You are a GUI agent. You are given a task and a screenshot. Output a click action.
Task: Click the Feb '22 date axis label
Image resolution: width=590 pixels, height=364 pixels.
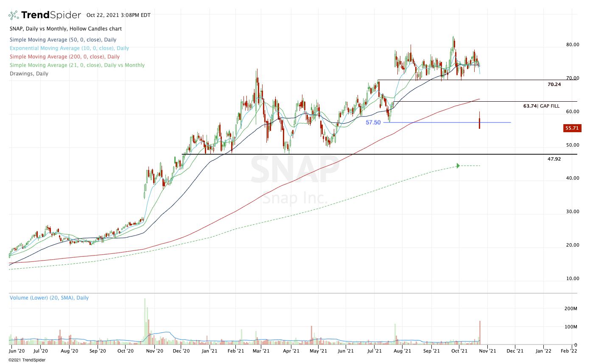[x=569, y=350]
